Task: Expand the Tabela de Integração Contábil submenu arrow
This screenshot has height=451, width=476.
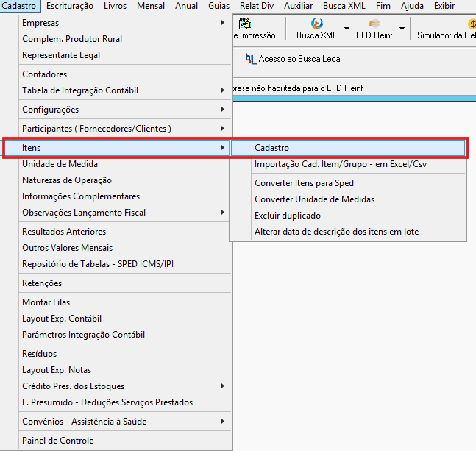Action: tap(223, 90)
